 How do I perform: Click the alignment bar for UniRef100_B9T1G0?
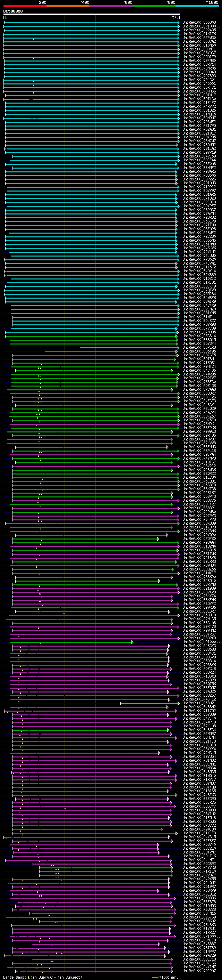pyautogui.click(x=91, y=99)
